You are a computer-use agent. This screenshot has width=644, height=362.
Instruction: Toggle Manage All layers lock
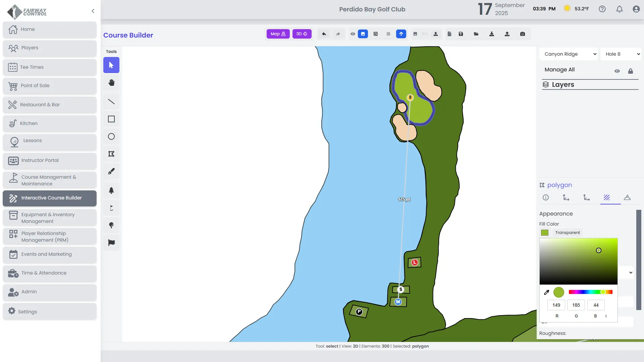click(631, 71)
